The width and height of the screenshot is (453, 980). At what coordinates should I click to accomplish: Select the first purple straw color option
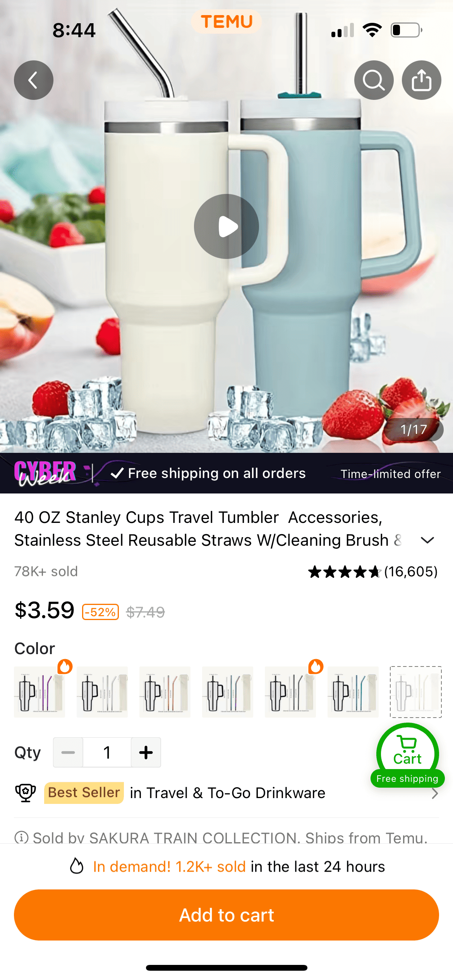[x=39, y=692]
